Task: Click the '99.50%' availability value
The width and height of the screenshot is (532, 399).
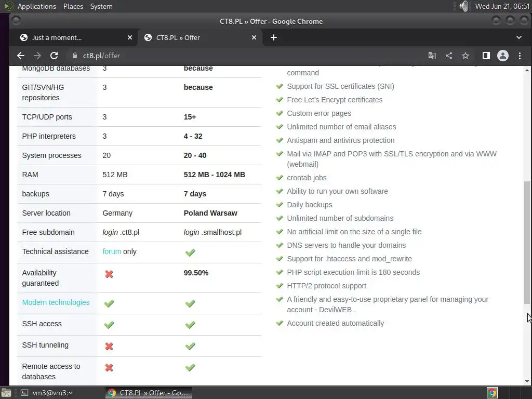Action: click(196, 273)
